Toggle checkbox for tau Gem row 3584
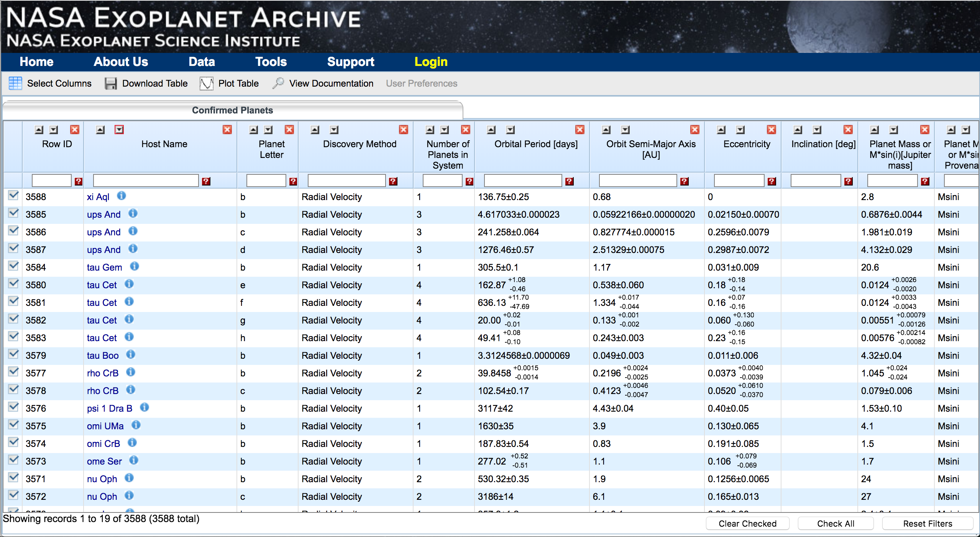Screen dimensions: 980x537 (13, 266)
